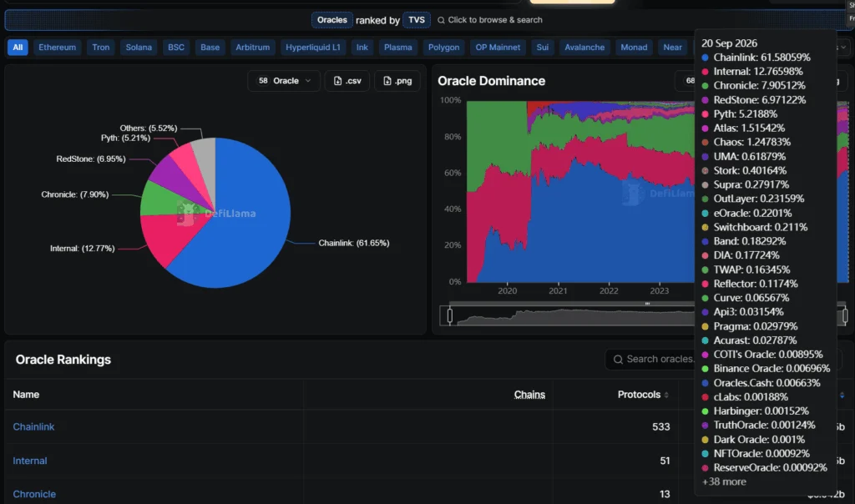Filter oracles by Monad chain
855x504 pixels.
(635, 48)
